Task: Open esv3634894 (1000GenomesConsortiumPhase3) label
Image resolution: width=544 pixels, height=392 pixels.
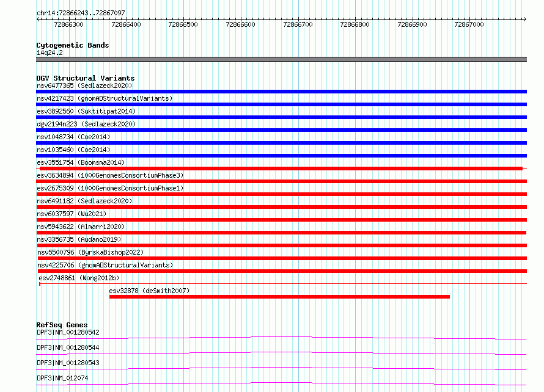Action: coord(110,175)
